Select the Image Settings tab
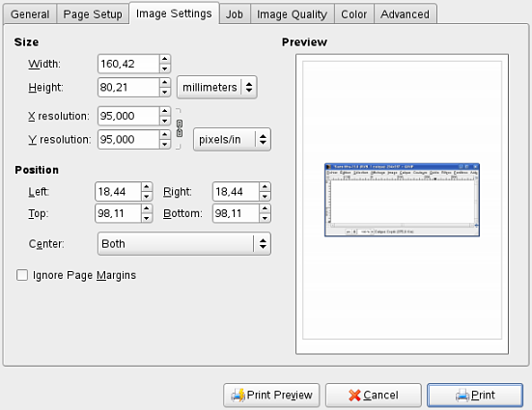The image size is (532, 410). 174,14
